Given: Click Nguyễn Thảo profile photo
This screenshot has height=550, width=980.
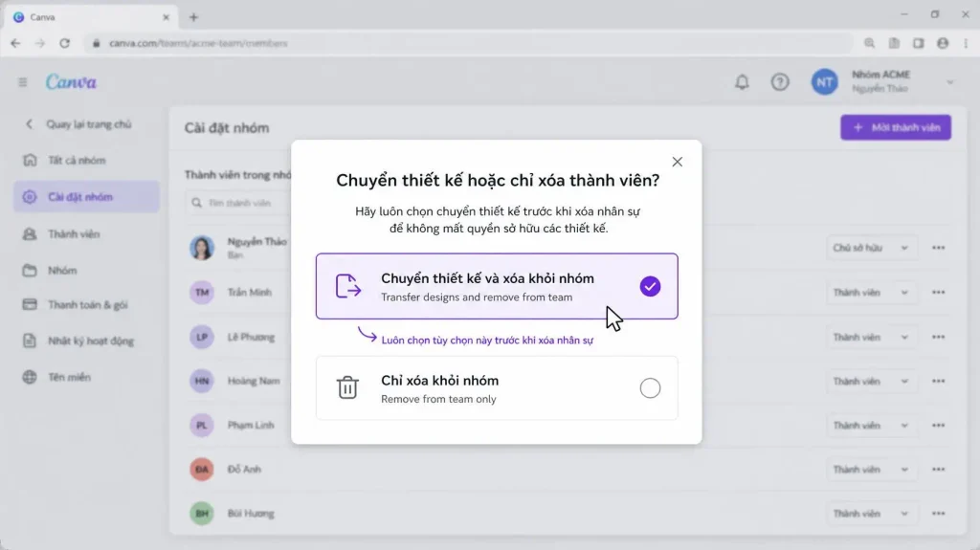Looking at the screenshot, I should point(202,248).
